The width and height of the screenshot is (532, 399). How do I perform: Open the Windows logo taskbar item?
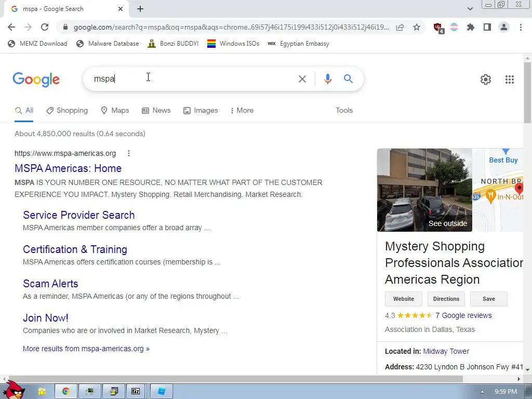coord(162,392)
